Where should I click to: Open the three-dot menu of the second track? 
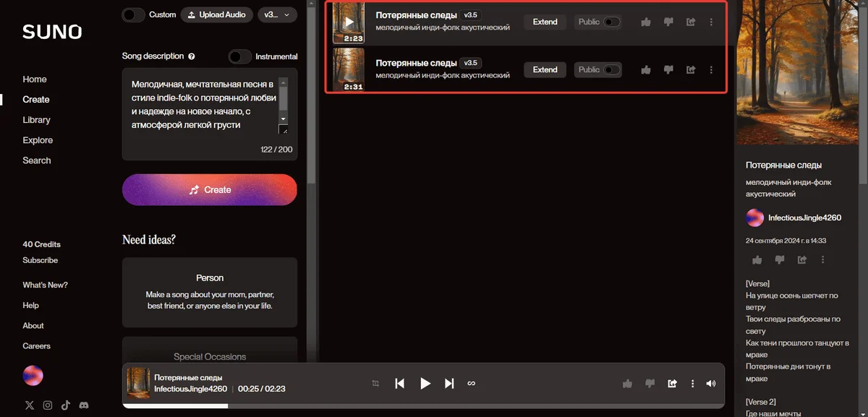coord(711,70)
